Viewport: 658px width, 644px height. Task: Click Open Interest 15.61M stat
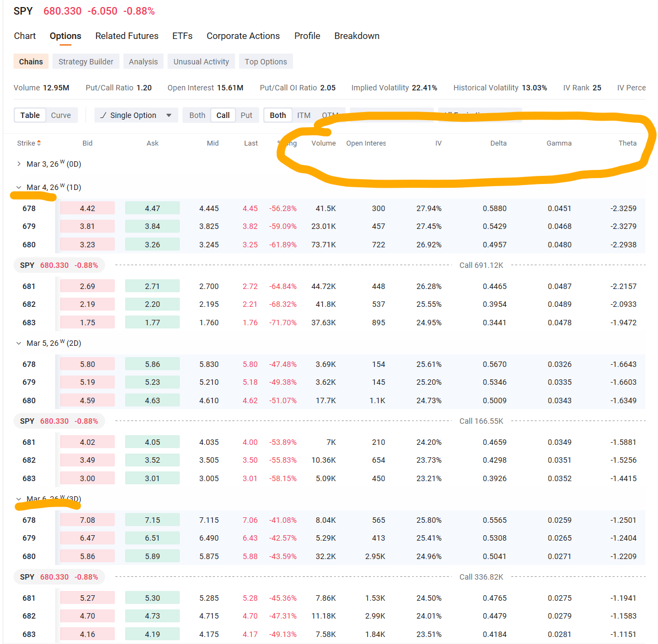click(x=205, y=88)
